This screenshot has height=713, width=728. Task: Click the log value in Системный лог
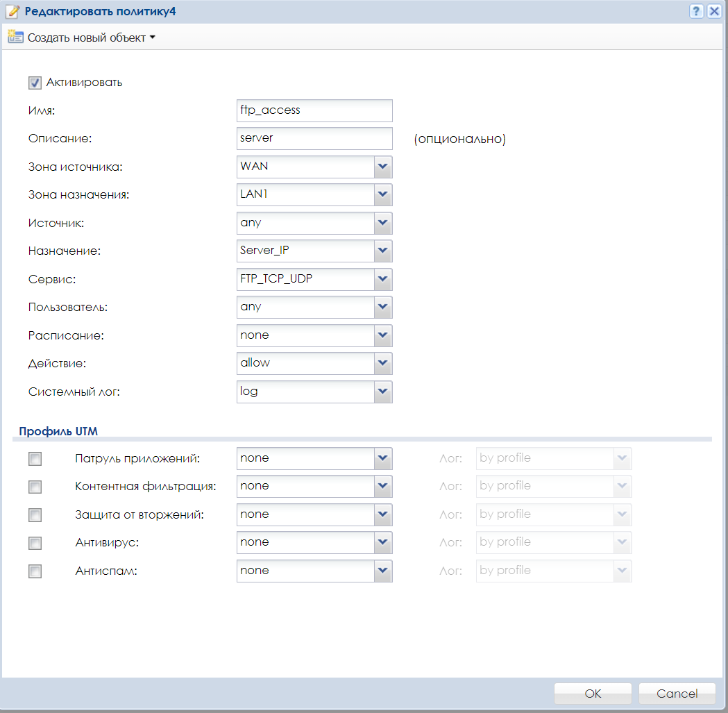[305, 392]
